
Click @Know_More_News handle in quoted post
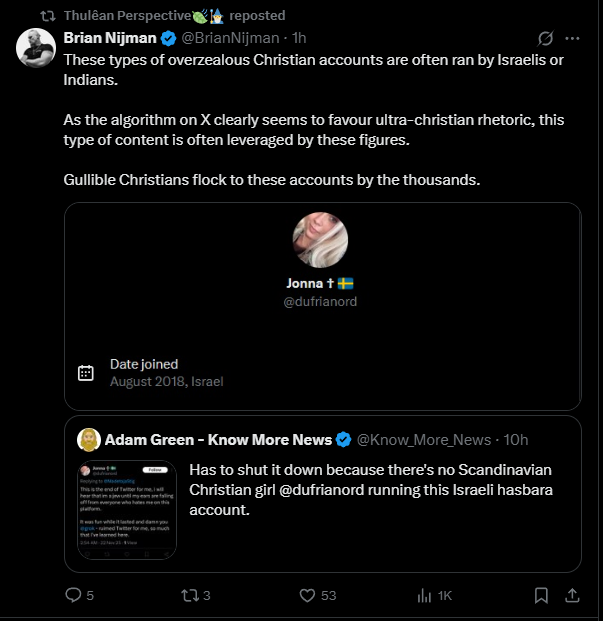click(x=424, y=440)
